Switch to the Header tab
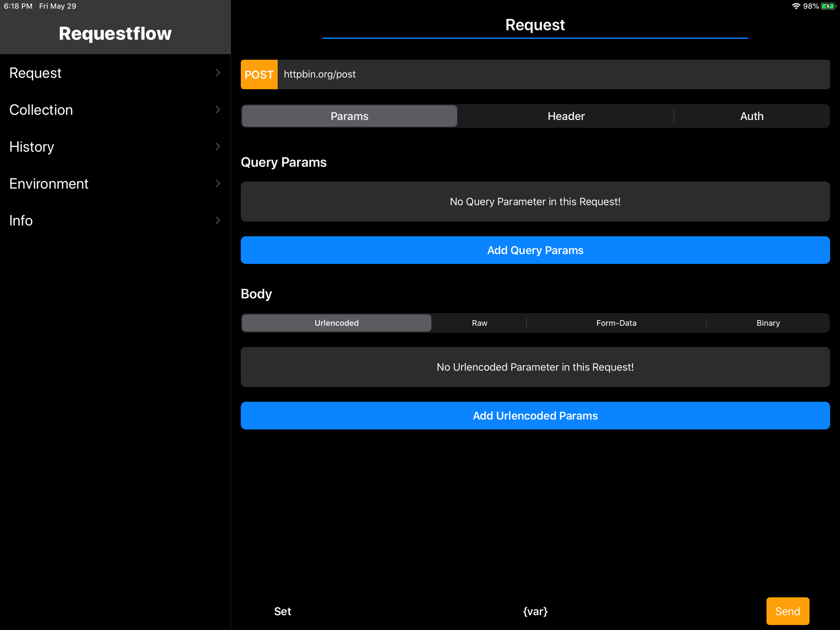Viewport: 840px width, 630px height. coord(566,116)
